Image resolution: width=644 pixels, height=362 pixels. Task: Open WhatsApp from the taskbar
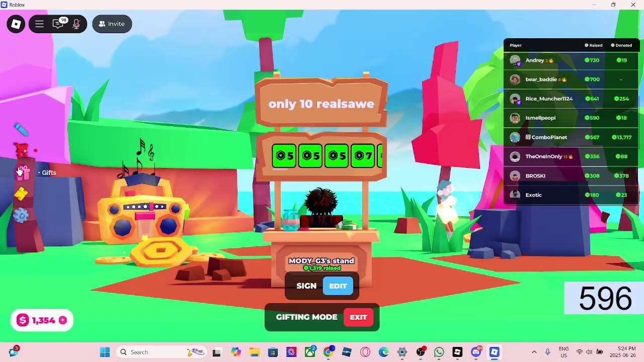(439, 352)
